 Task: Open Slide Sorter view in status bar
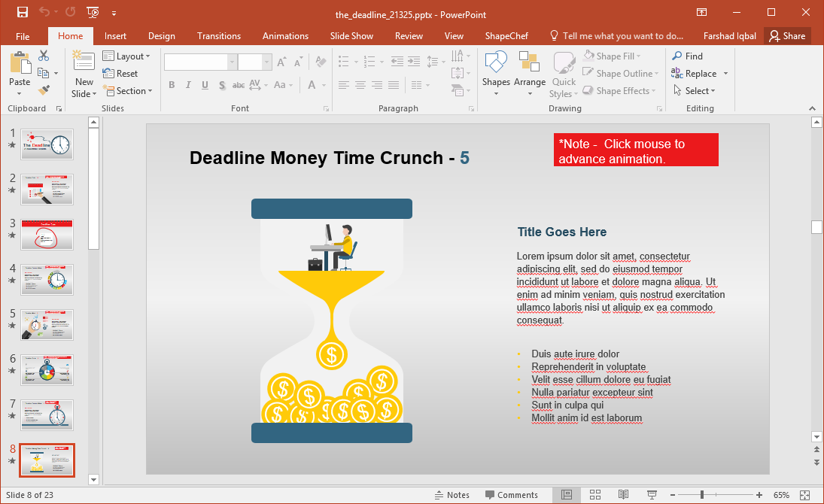coord(594,495)
